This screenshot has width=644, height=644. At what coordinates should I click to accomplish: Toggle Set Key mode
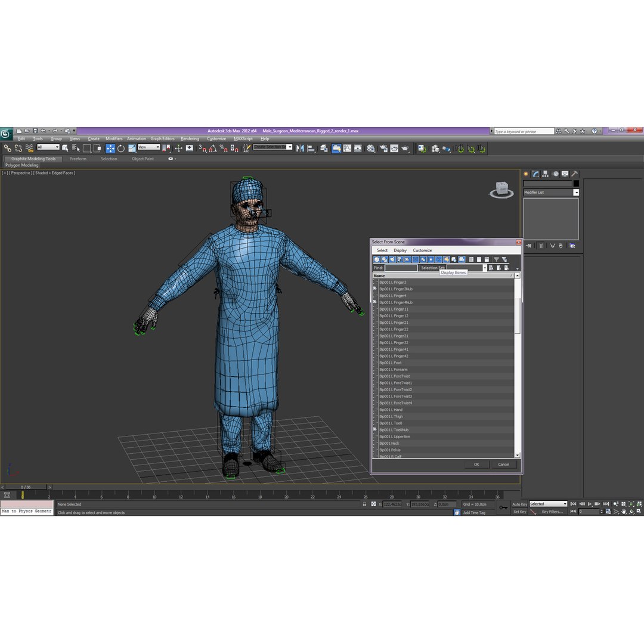click(519, 512)
